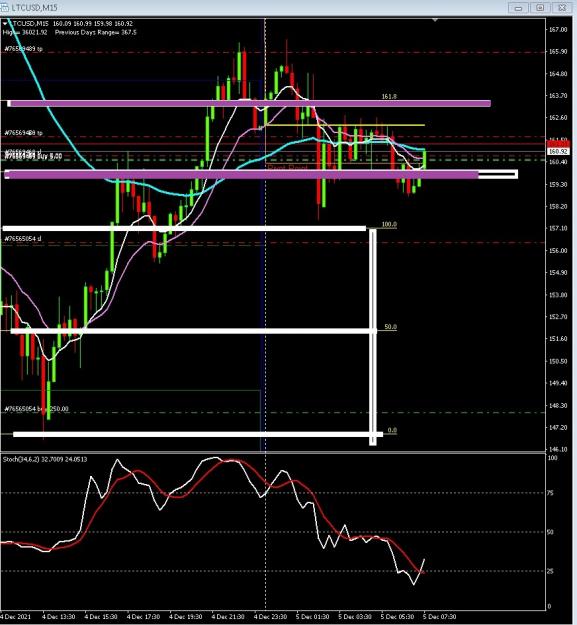Click 150.50 on the price scale
Viewport: 577px width, 625px height.
[558, 361]
